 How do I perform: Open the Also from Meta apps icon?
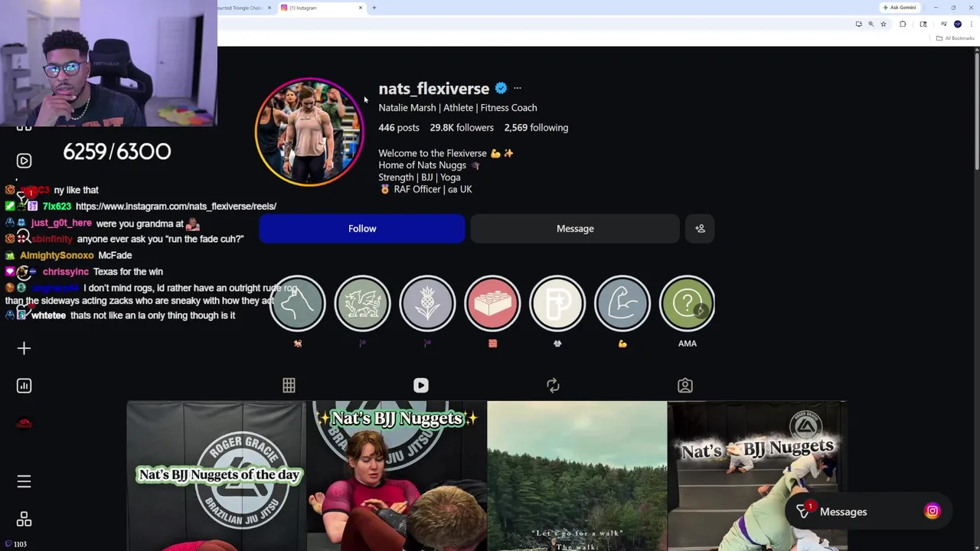pos(24,520)
